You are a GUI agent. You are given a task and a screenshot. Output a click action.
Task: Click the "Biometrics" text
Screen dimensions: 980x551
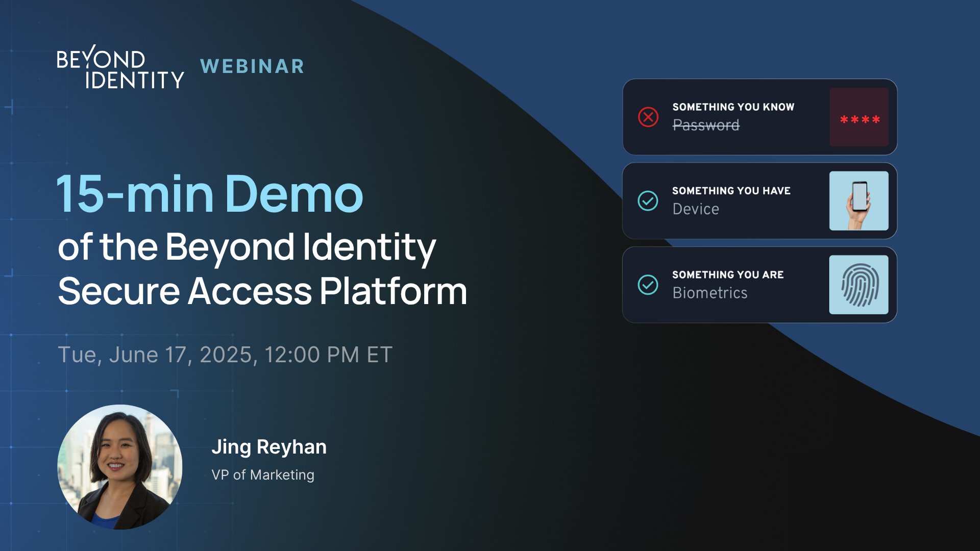pyautogui.click(x=710, y=293)
